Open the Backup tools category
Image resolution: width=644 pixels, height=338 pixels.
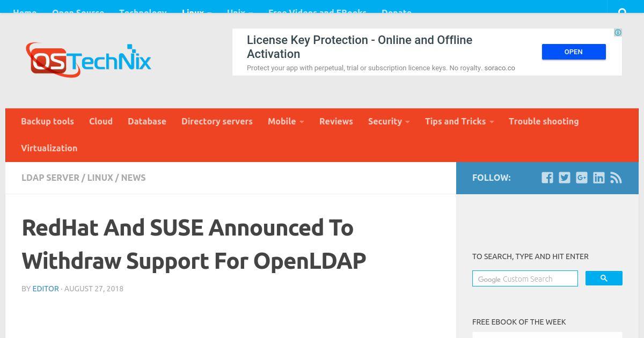(x=47, y=121)
